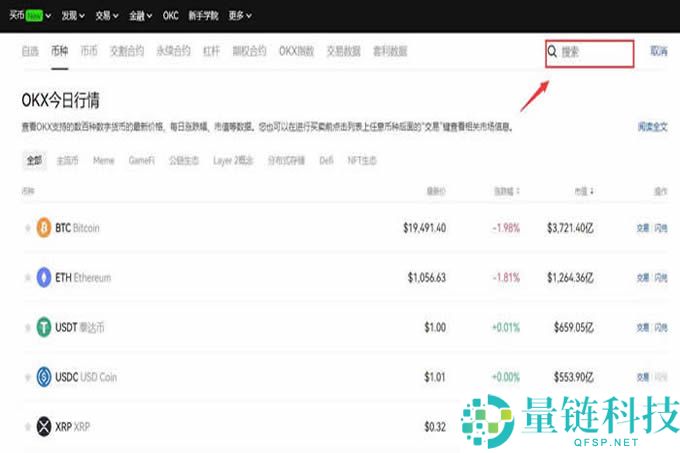Click the USDC market cap "$553.90亿"

[574, 377]
